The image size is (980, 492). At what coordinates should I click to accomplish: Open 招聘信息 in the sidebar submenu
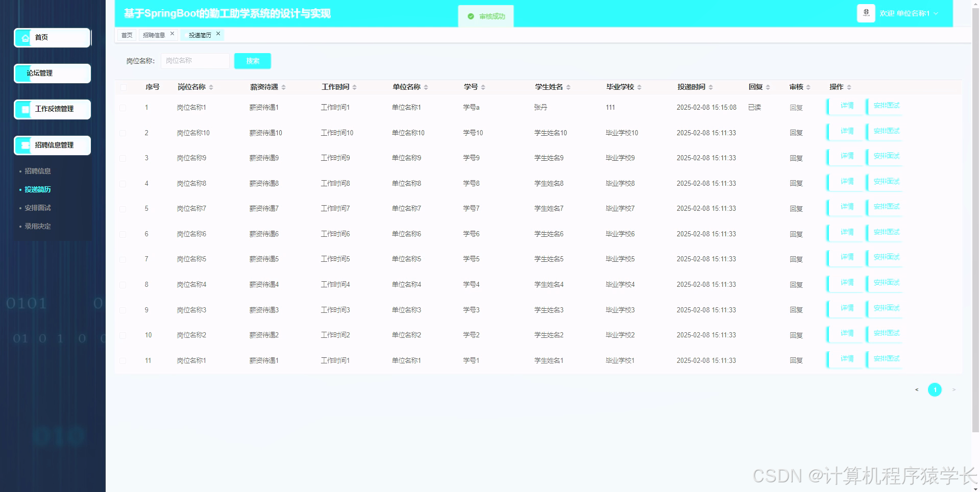[x=38, y=171]
